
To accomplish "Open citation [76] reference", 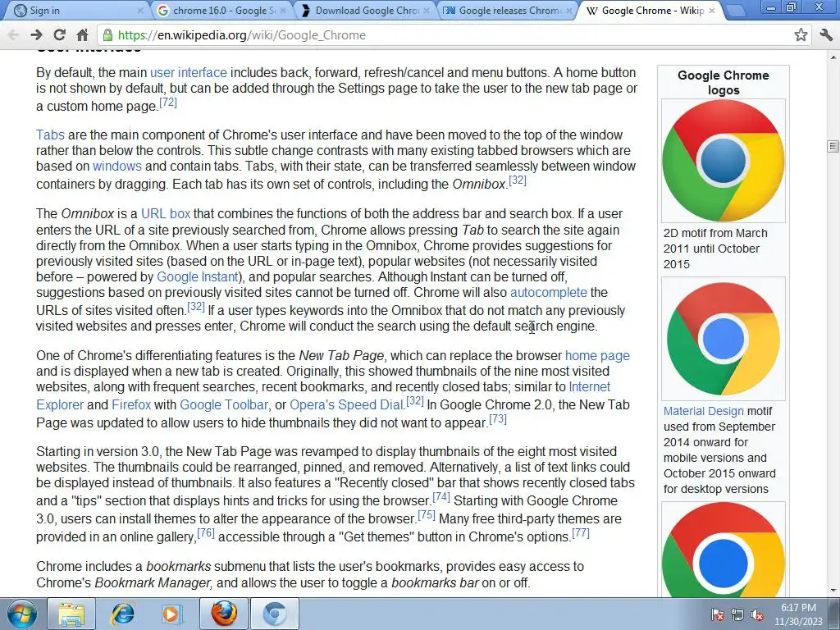I will 206,532.
